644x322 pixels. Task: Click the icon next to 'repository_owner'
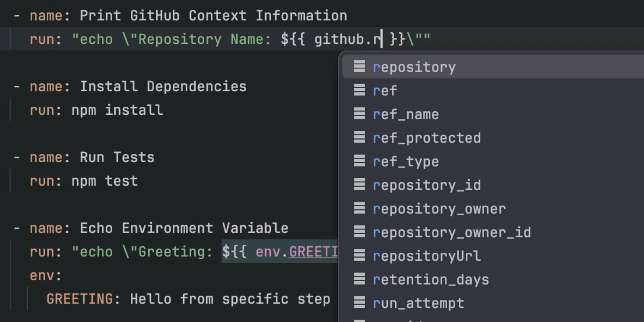[359, 208]
